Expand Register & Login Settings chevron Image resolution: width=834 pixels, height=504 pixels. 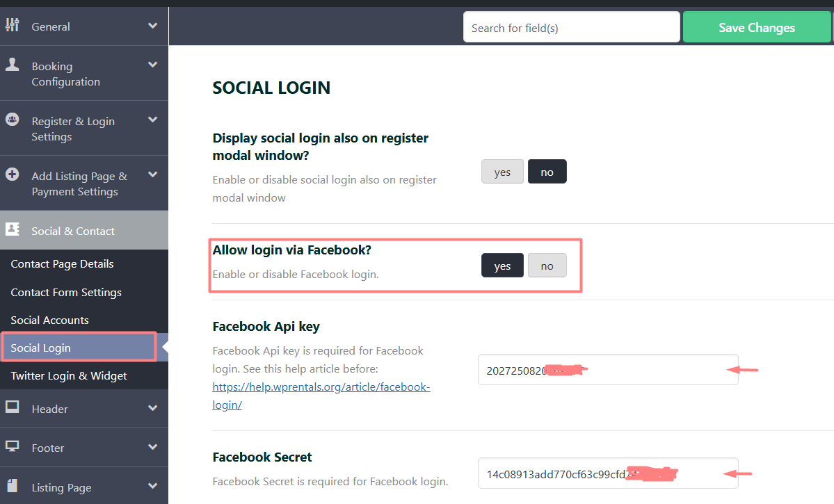click(152, 120)
